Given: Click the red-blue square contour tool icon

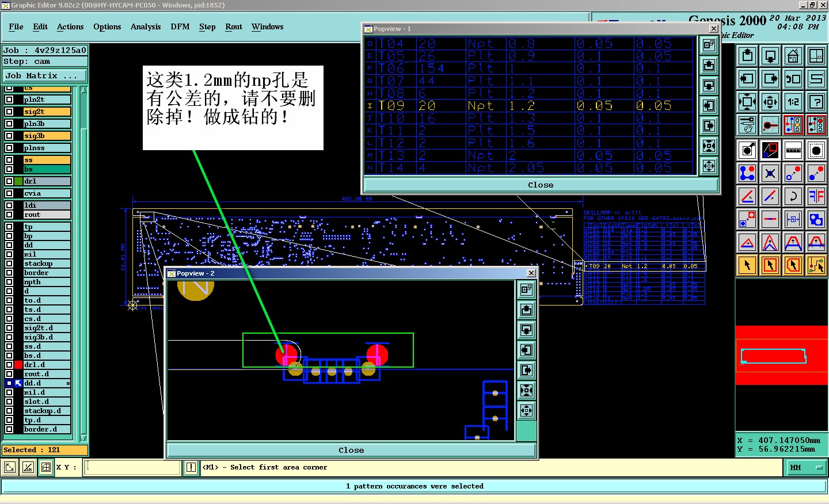Looking at the screenshot, I should click(x=747, y=219).
